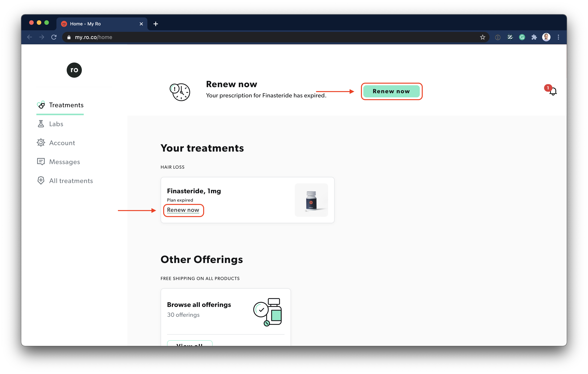Click the 'Your prescription for Finasteride has expired.' message
The image size is (588, 374).
point(266,95)
